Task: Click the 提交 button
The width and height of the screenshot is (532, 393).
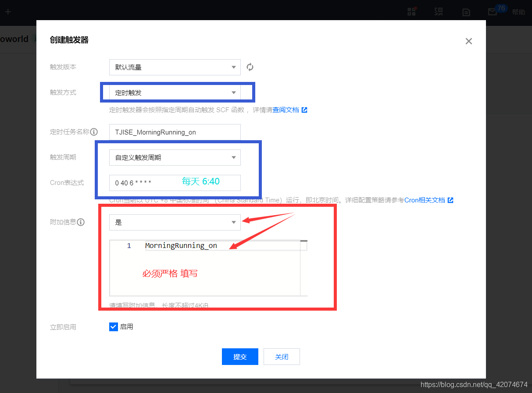Action: pos(240,357)
